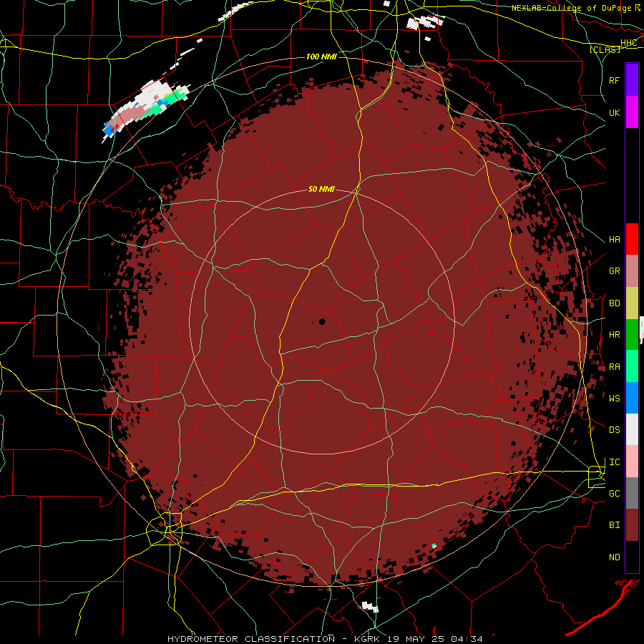Click the small green rain pixel near southeast edge
Image resolution: width=644 pixels, height=644 pixels.
(x=434, y=545)
